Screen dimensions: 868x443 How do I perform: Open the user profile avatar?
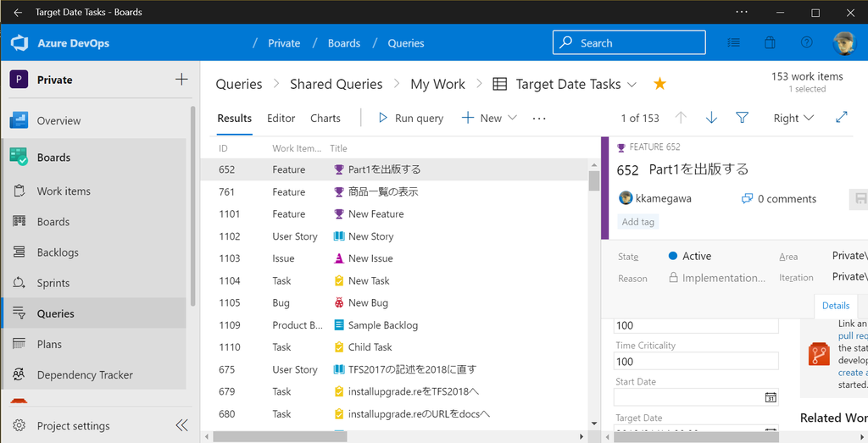pos(844,42)
